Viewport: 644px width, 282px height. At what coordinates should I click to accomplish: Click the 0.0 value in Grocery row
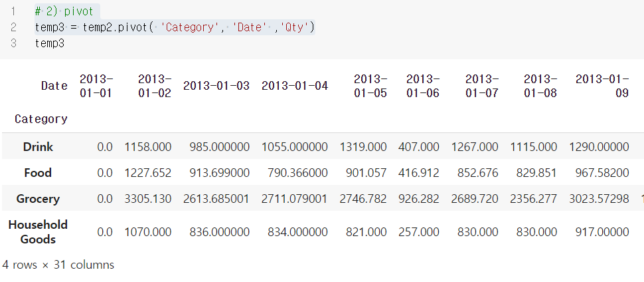click(105, 199)
